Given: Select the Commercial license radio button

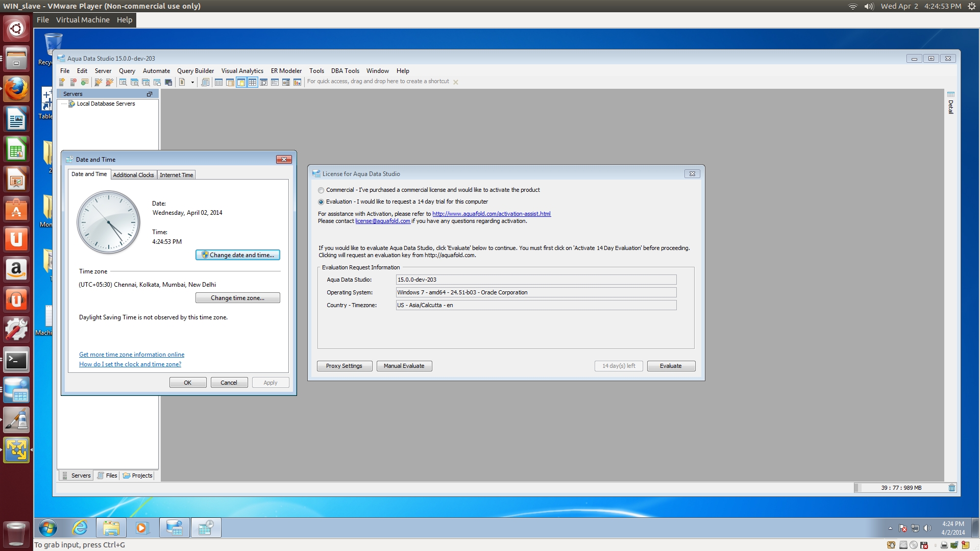Looking at the screenshot, I should 321,190.
